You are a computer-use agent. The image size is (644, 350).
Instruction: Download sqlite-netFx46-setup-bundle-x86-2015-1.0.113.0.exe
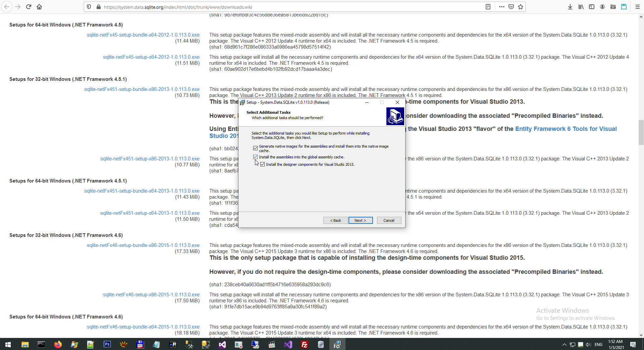(143, 245)
